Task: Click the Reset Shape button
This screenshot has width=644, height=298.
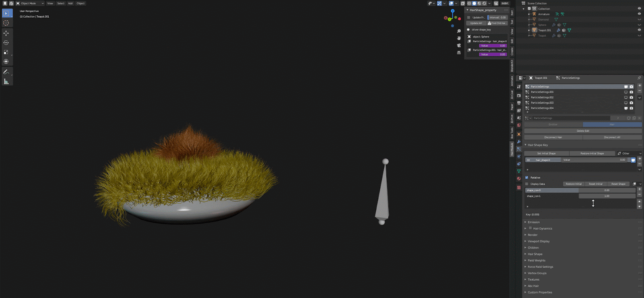Action: tap(618, 184)
